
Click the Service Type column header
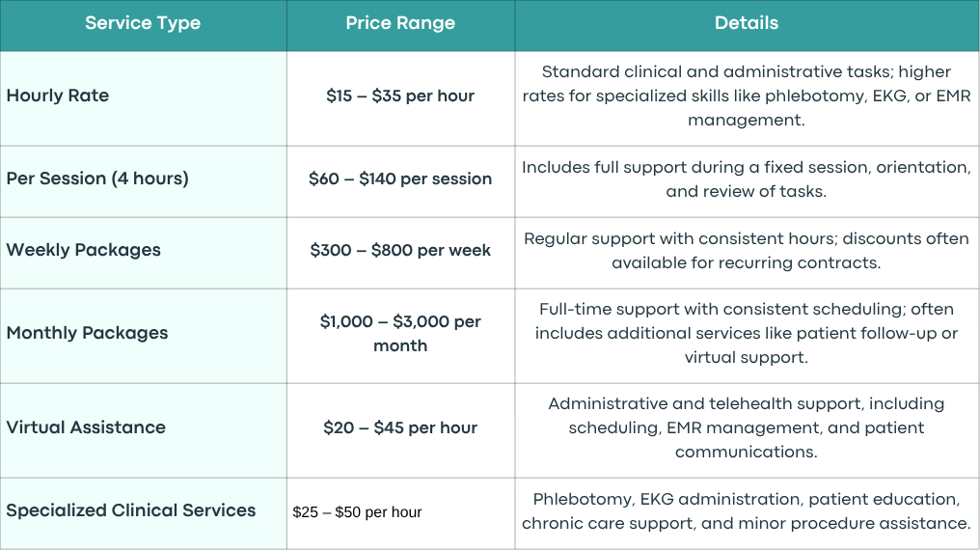(143, 23)
